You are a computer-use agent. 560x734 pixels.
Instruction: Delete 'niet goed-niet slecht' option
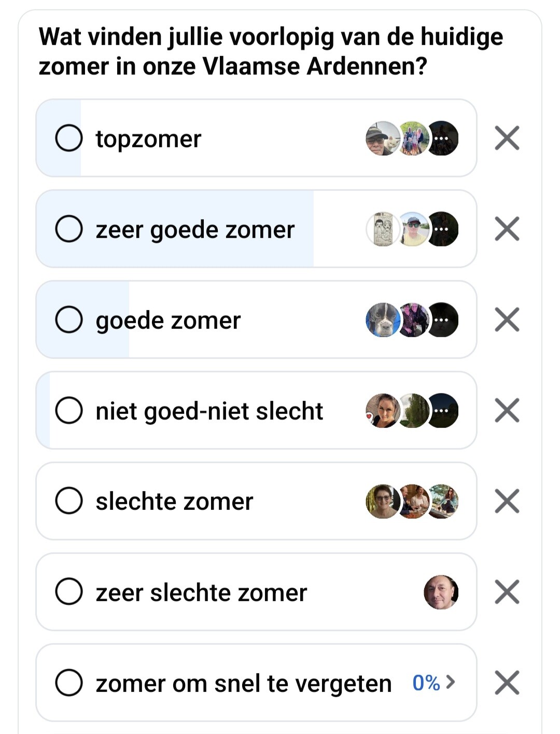(x=507, y=410)
